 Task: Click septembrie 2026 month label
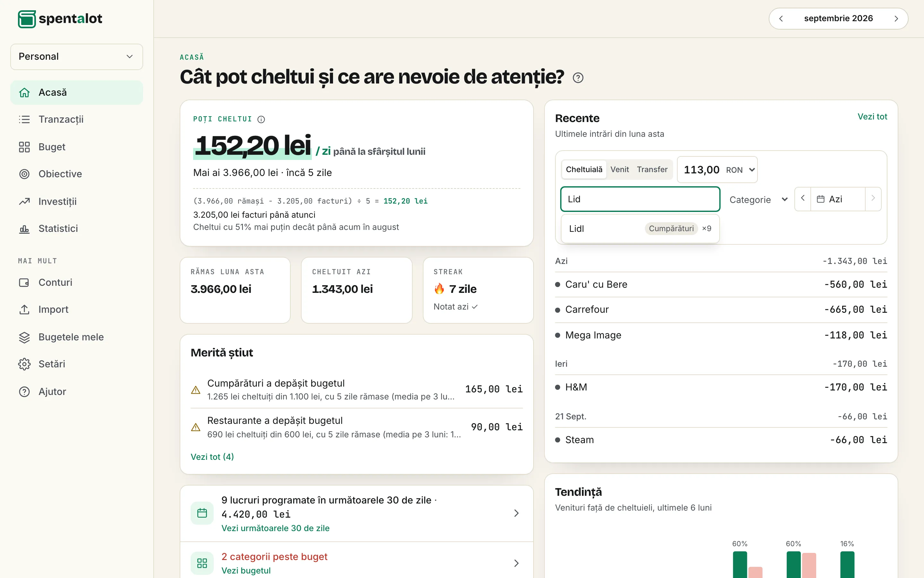tap(838, 18)
